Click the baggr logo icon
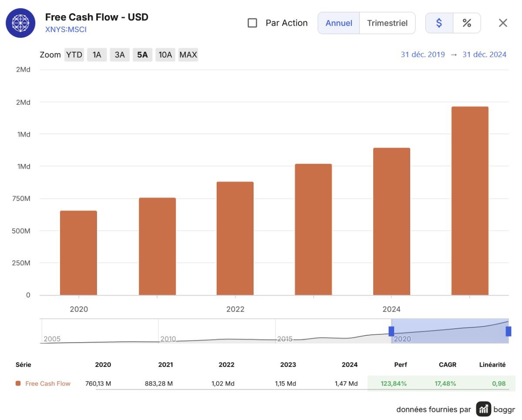 (483, 409)
